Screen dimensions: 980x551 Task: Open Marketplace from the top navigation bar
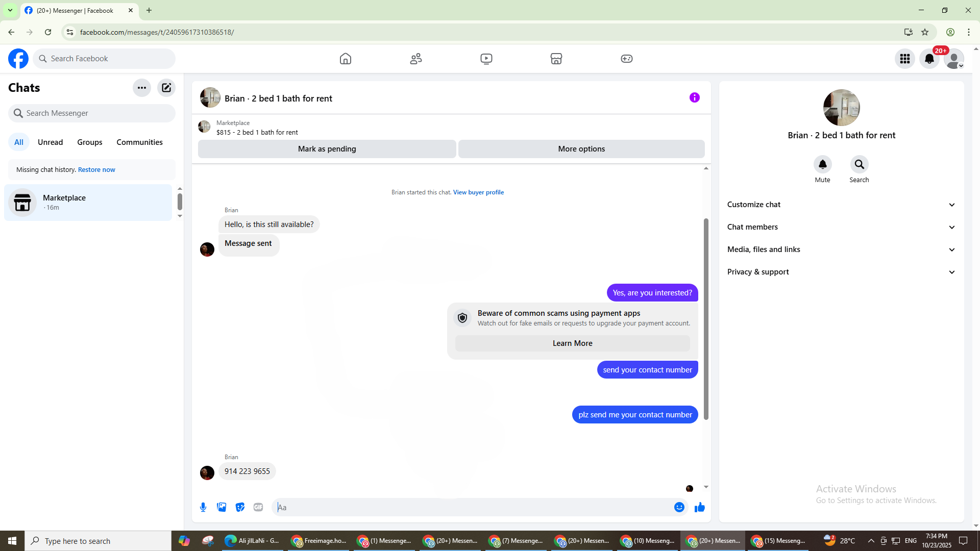(x=556, y=59)
